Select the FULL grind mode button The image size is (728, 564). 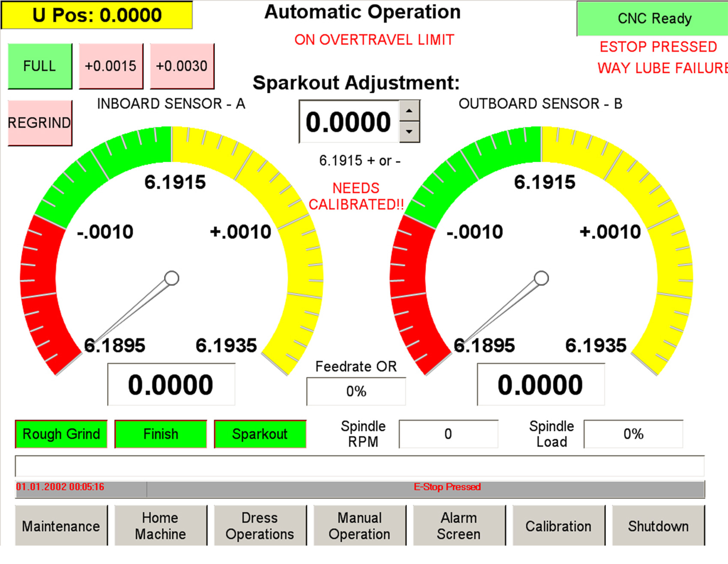pos(40,66)
